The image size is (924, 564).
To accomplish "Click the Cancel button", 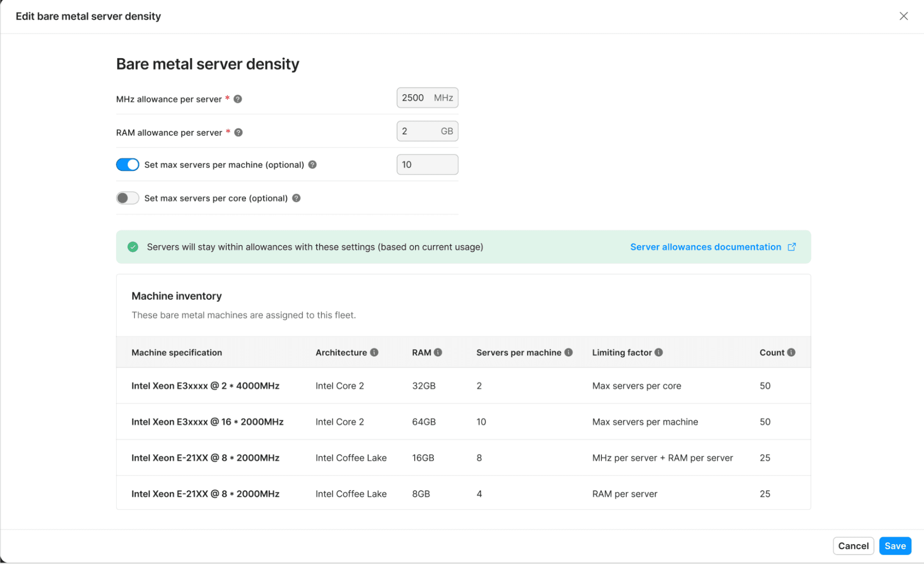I will tap(853, 546).
